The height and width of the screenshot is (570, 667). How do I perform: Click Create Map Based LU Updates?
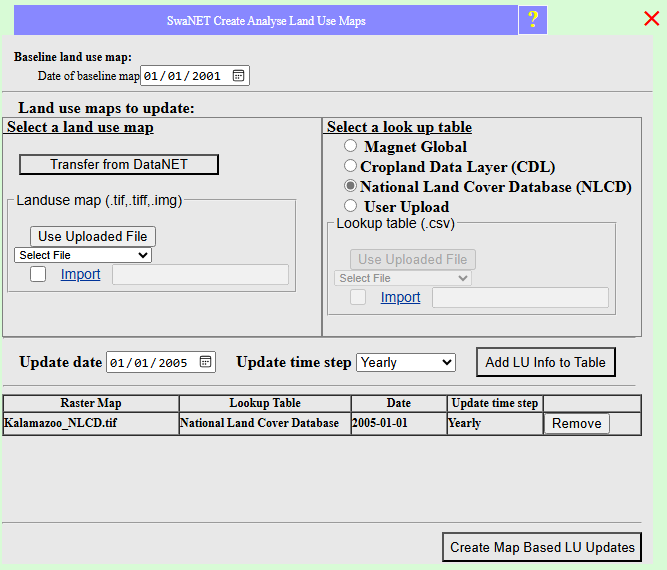tap(542, 547)
